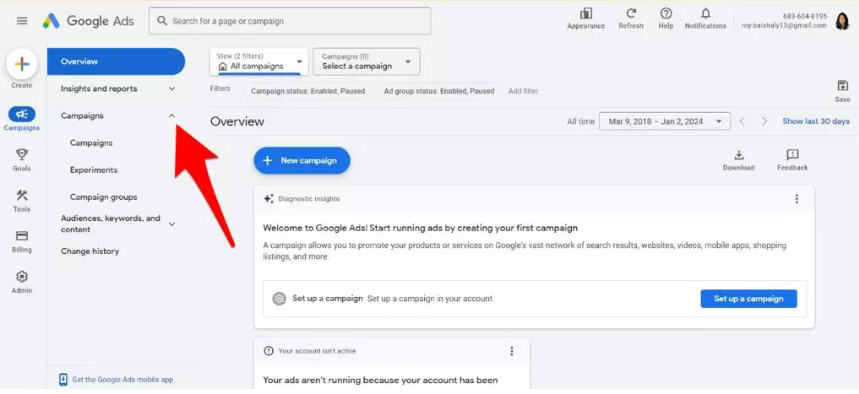
Task: Open Change history in sidebar
Action: (x=90, y=251)
